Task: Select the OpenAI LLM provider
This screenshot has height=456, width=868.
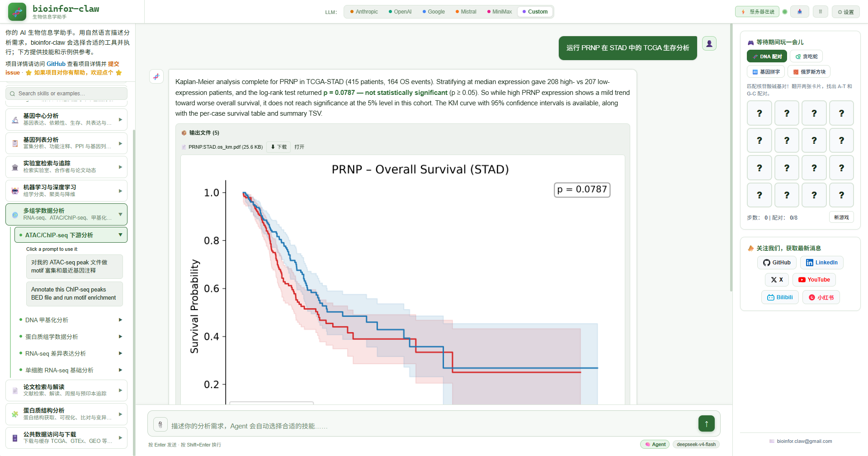Action: click(400, 12)
